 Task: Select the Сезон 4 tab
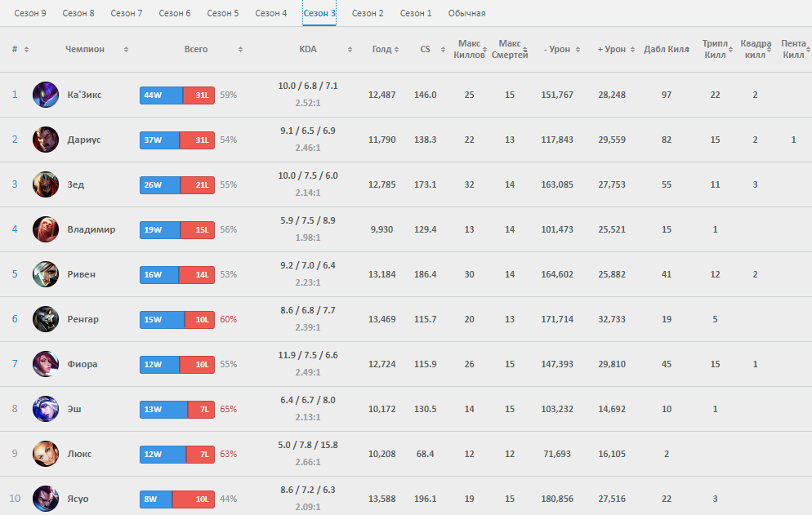(271, 13)
